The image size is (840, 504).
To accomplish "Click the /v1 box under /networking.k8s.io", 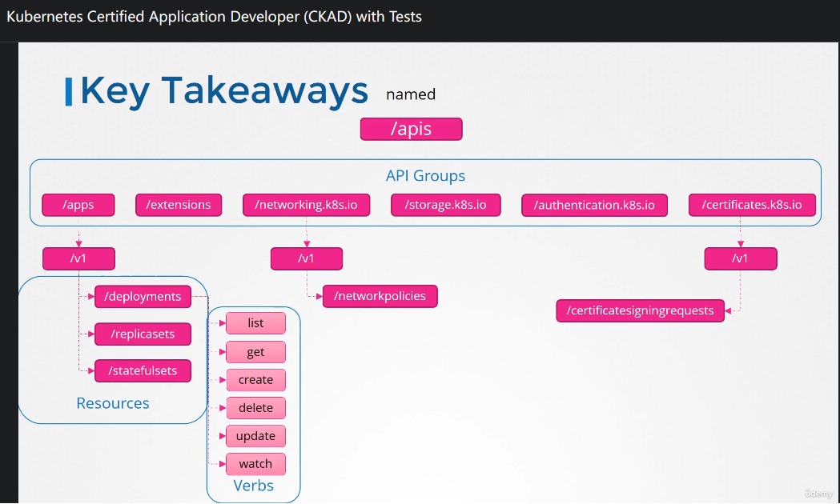I will (x=307, y=258).
